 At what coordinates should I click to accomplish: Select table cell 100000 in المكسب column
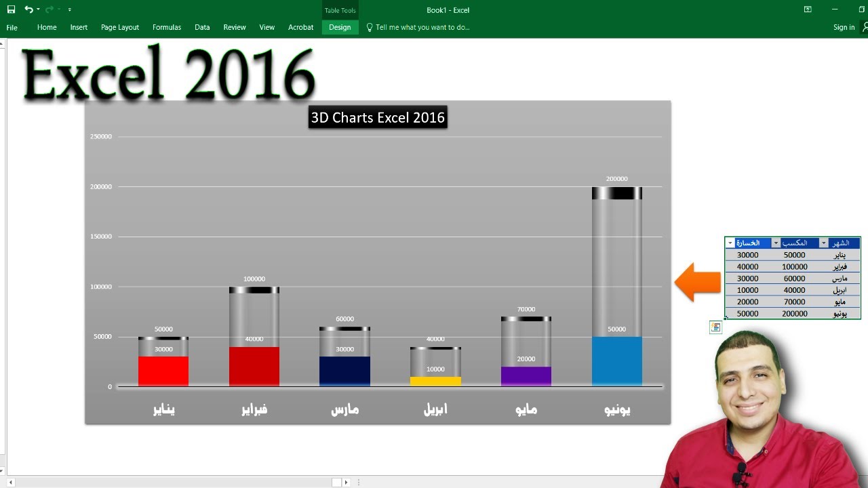pos(795,267)
